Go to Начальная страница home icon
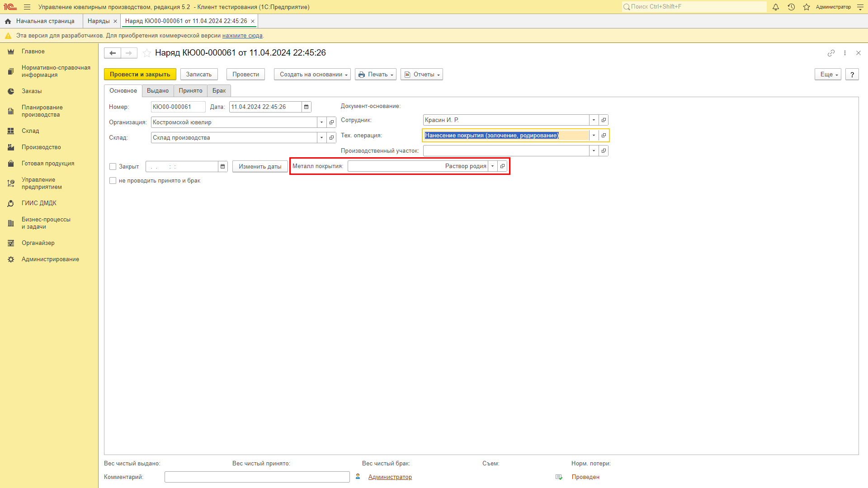 [8, 21]
